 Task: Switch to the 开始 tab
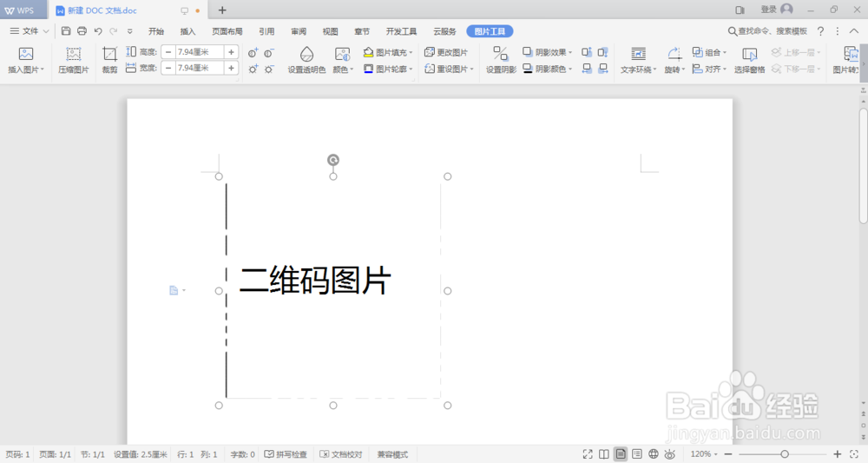coord(156,31)
